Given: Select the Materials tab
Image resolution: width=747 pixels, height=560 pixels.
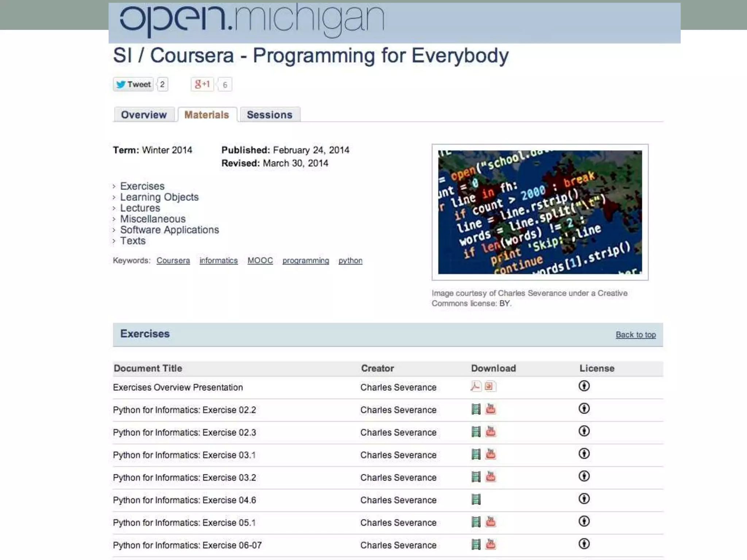Looking at the screenshot, I should click(207, 115).
